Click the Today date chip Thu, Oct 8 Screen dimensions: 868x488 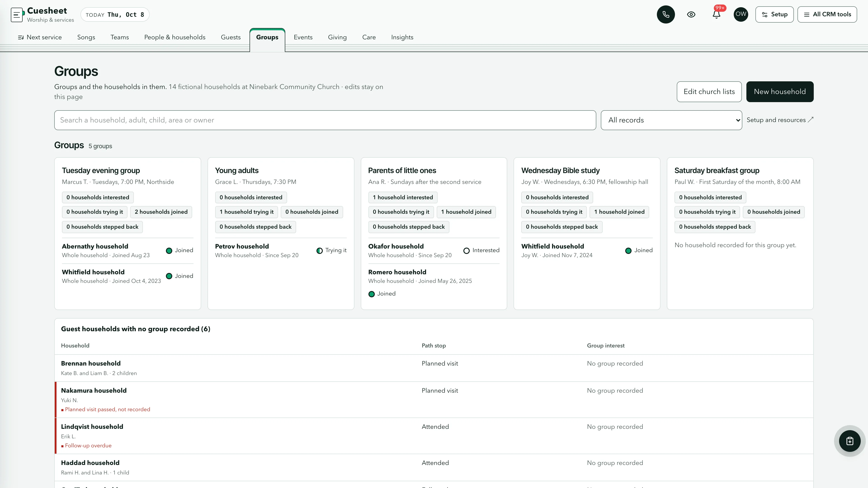(115, 14)
